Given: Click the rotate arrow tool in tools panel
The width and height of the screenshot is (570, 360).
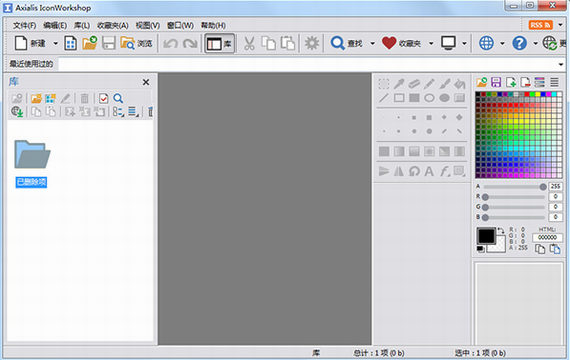Looking at the screenshot, I should [x=414, y=171].
